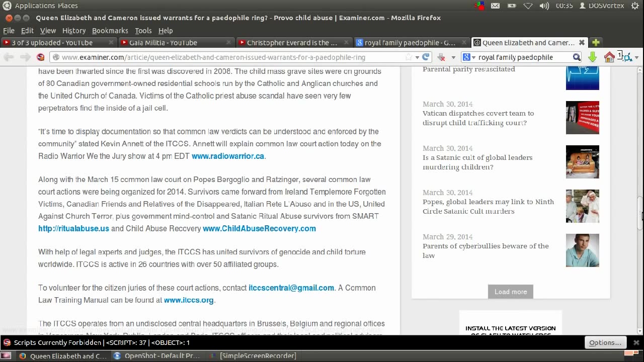Open the History menu

(x=74, y=31)
